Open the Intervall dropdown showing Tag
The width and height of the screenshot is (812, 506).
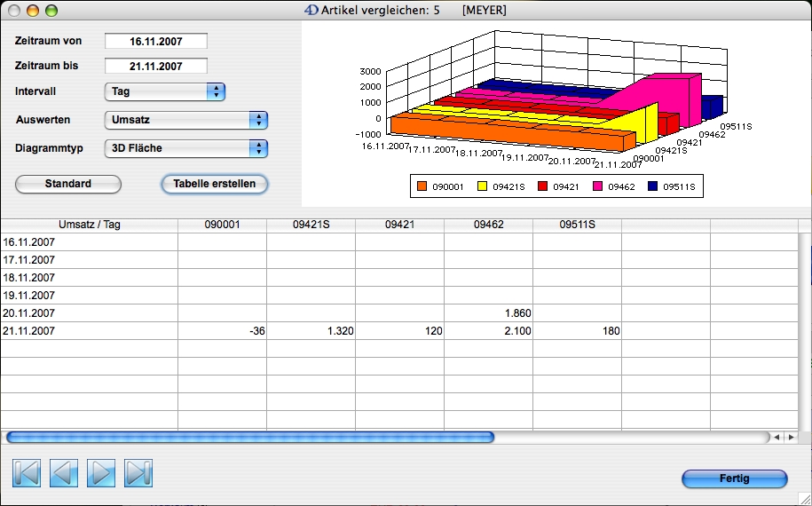point(165,91)
